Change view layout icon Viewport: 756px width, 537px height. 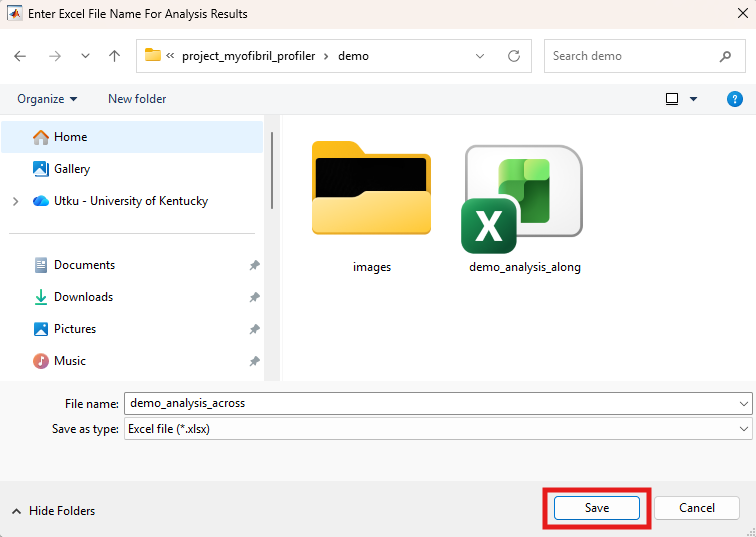click(x=672, y=99)
